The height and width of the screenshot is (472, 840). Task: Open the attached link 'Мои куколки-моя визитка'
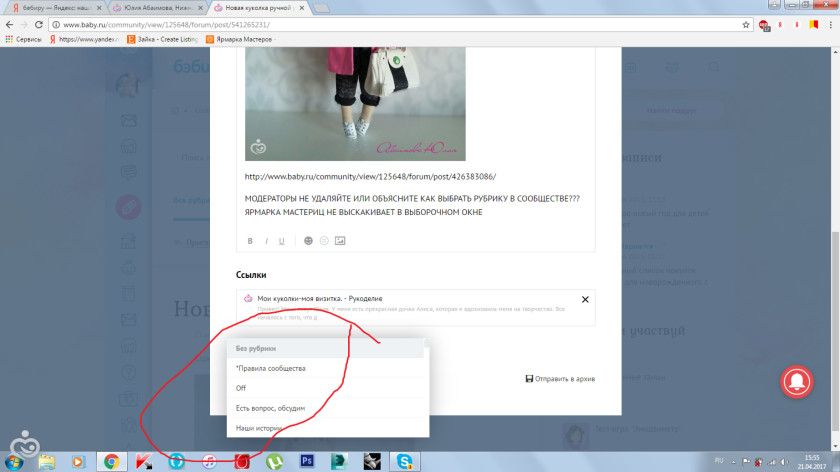pyautogui.click(x=320, y=299)
